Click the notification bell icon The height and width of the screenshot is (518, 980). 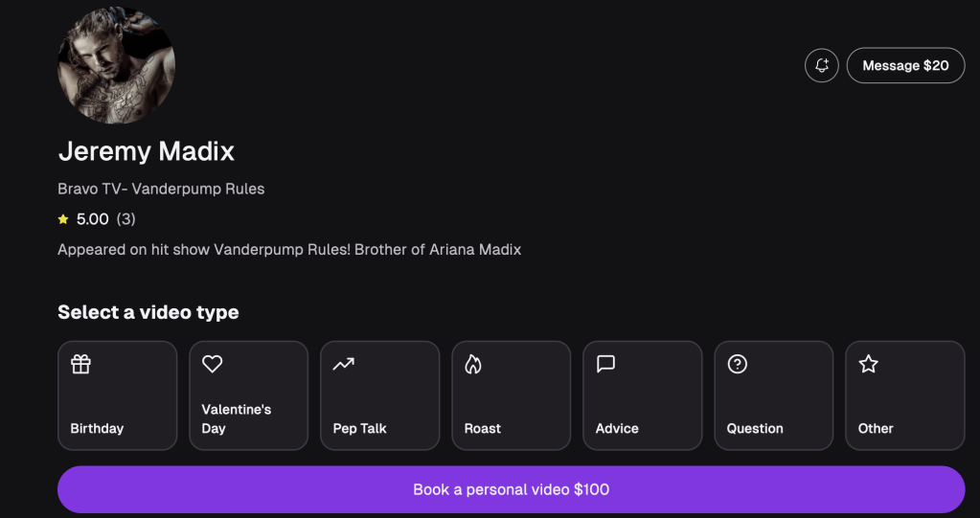point(821,66)
